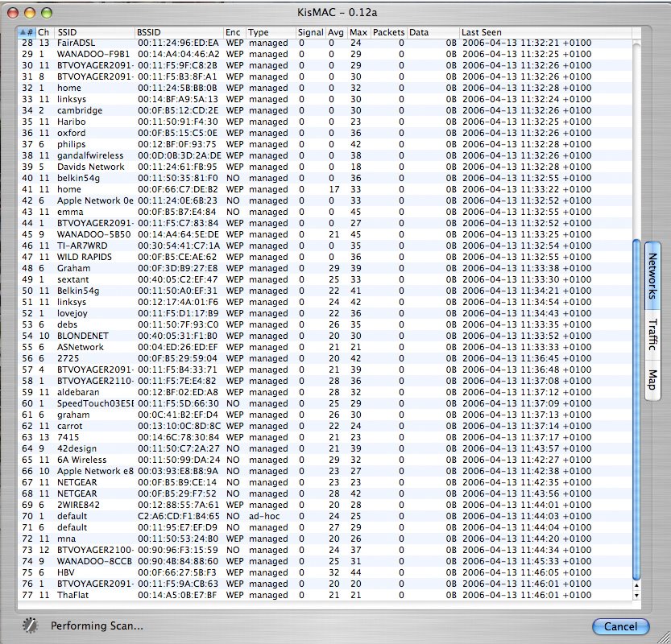
Task: Open the Map tab
Action: [x=652, y=380]
